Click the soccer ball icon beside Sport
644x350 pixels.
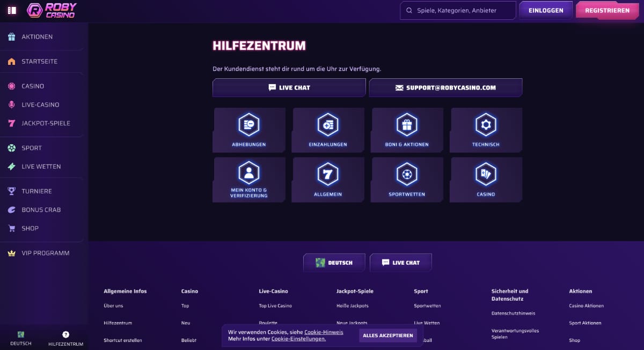point(11,148)
